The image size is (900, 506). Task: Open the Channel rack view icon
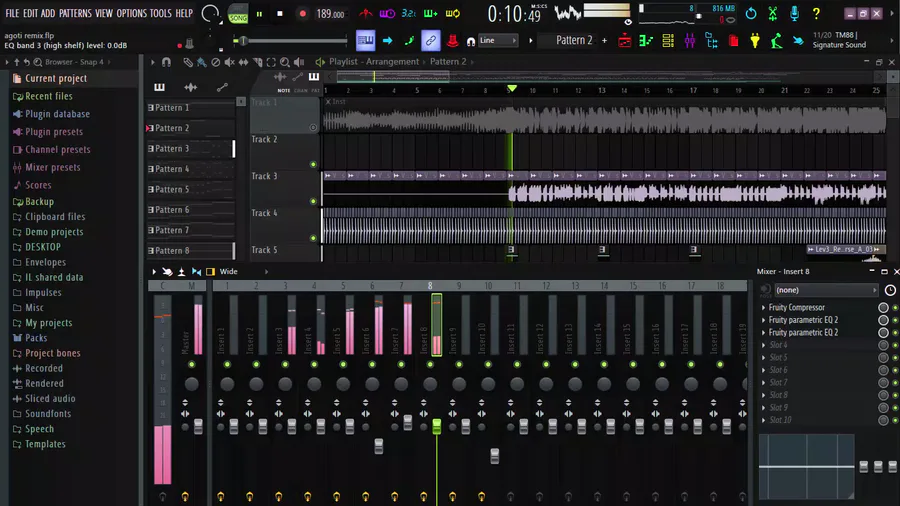pyautogui.click(x=668, y=41)
